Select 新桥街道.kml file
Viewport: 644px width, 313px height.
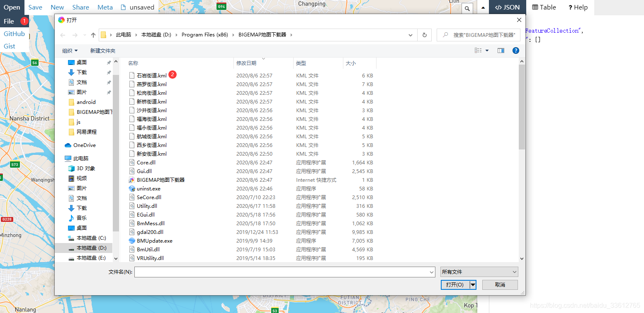(x=152, y=101)
